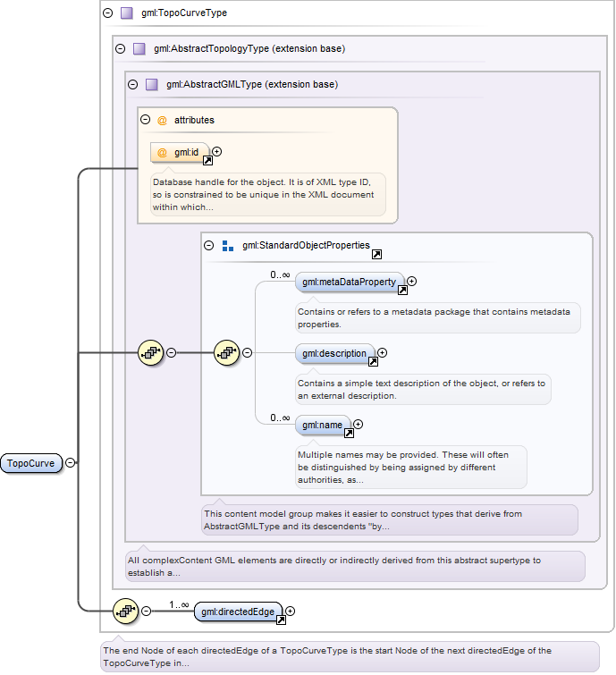Click the gml:AbstractGMLType purple type icon
The image size is (616, 675).
coord(151,84)
